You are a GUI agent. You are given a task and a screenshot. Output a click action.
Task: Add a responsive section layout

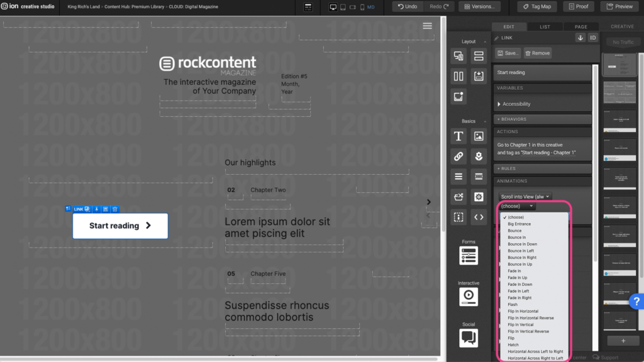458,56
